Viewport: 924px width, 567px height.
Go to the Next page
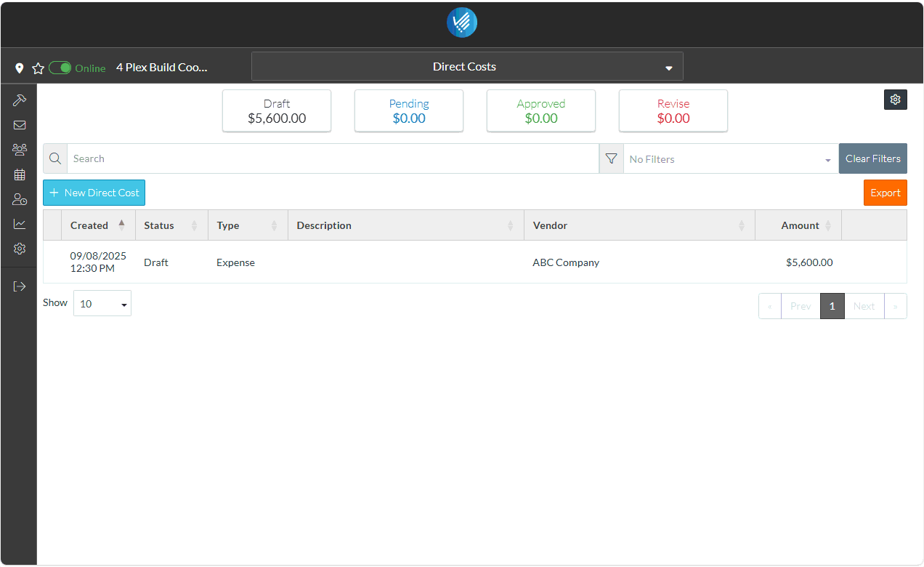pyautogui.click(x=864, y=306)
